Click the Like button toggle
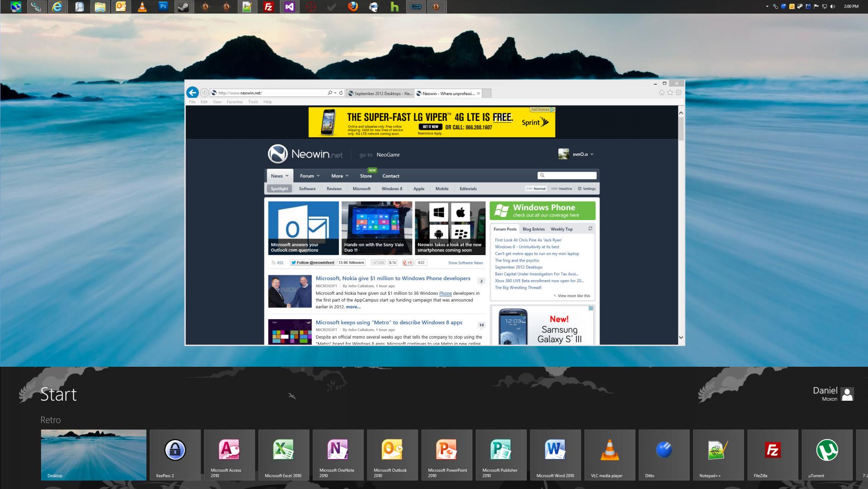 [379, 263]
